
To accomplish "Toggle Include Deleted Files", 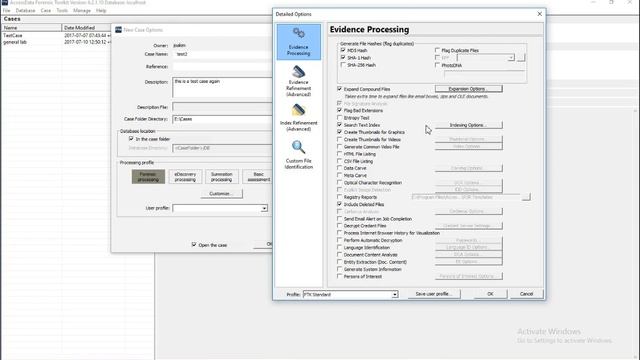I will click(340, 204).
